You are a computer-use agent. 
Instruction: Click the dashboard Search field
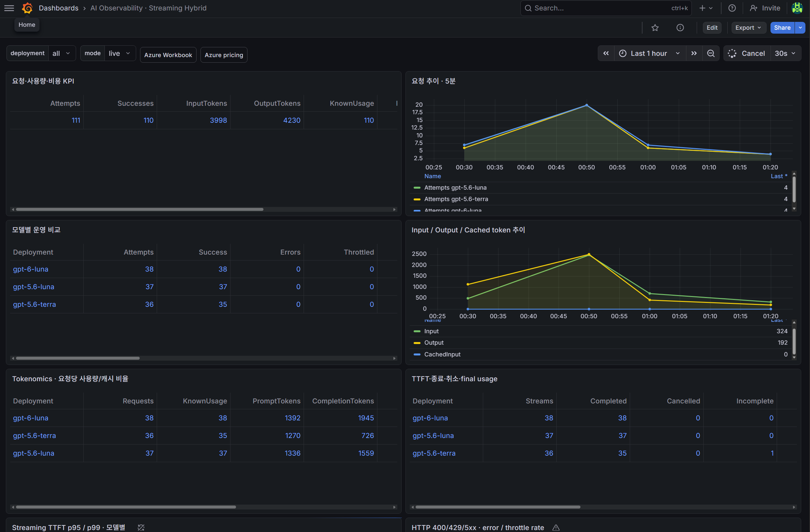606,8
